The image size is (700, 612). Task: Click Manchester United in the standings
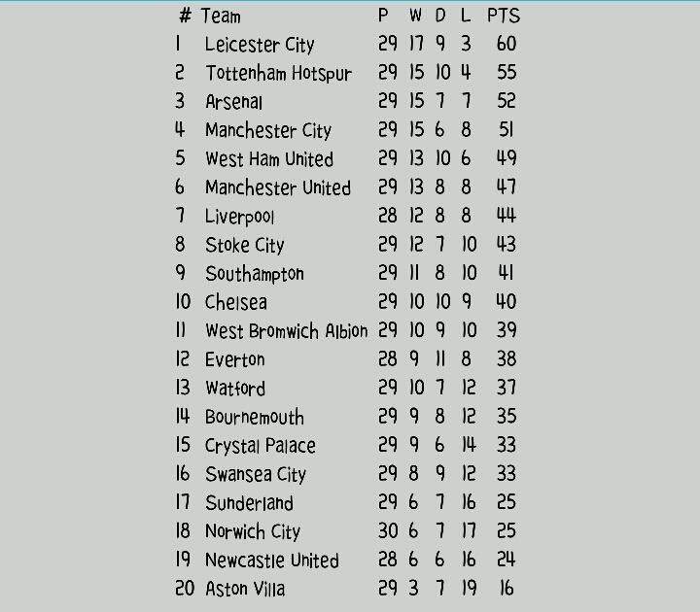tap(277, 187)
